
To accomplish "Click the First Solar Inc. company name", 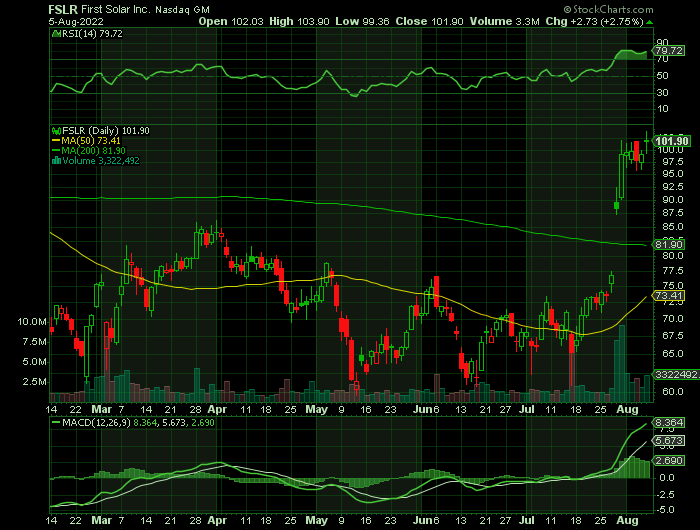I will point(116,9).
